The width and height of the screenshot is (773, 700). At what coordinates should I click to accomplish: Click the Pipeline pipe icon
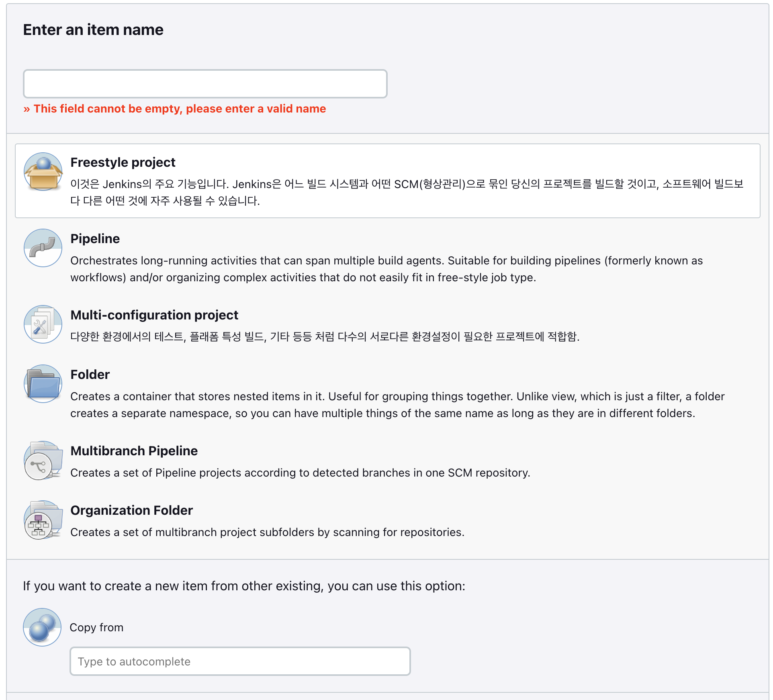coord(43,248)
